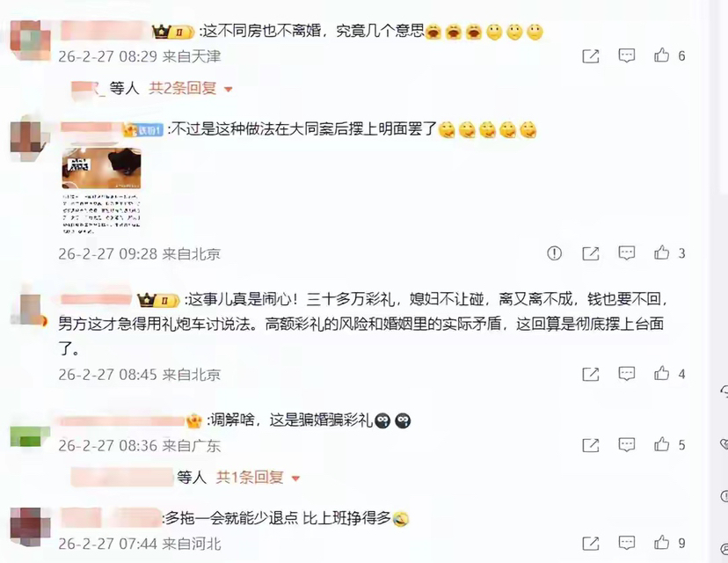
Task: Like the 08:45 comment with 4 likes
Action: [661, 373]
